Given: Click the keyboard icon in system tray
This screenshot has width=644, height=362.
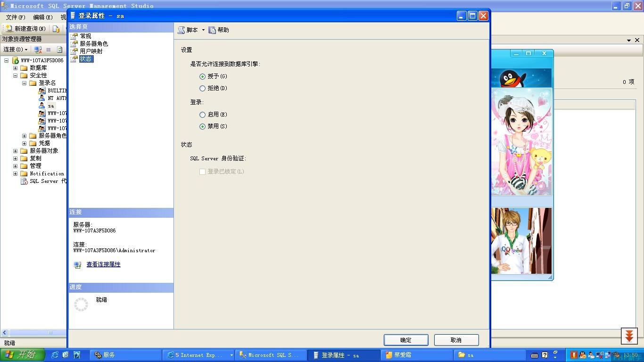Looking at the screenshot, I should tap(535, 355).
